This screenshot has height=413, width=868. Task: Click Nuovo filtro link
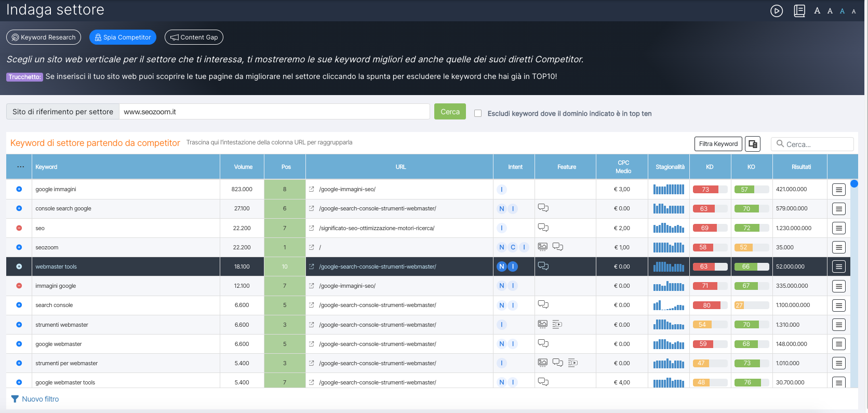(x=35, y=399)
